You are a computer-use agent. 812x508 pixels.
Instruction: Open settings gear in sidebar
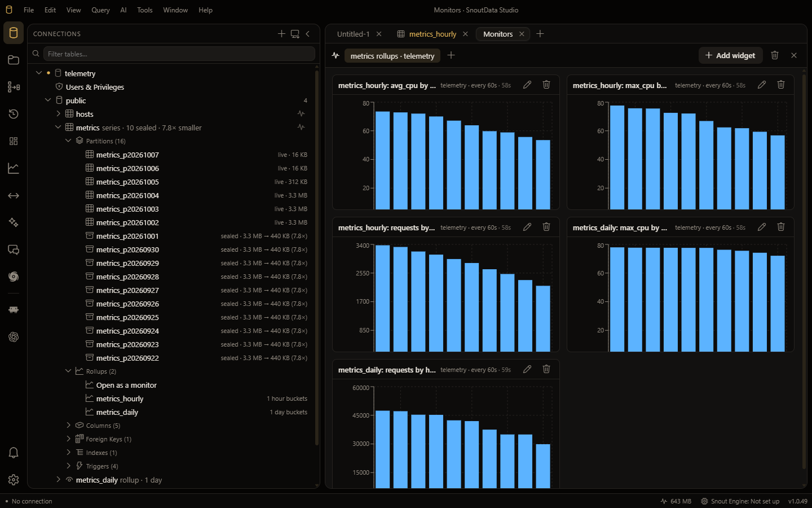click(x=14, y=480)
